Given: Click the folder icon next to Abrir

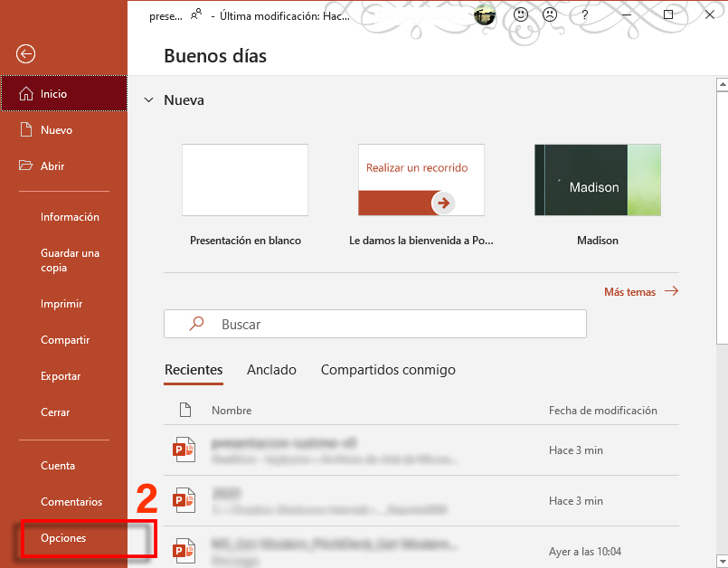Looking at the screenshot, I should (25, 166).
